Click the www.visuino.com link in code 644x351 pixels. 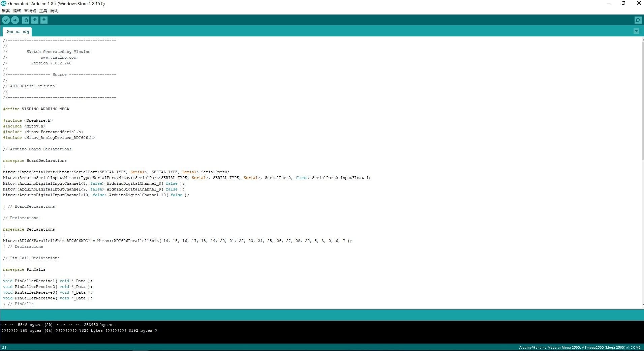(x=58, y=57)
